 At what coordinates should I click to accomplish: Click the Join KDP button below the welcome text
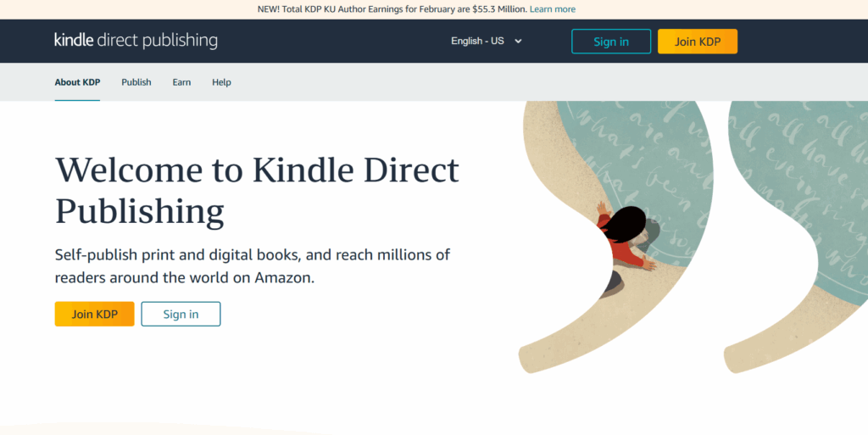click(x=95, y=314)
